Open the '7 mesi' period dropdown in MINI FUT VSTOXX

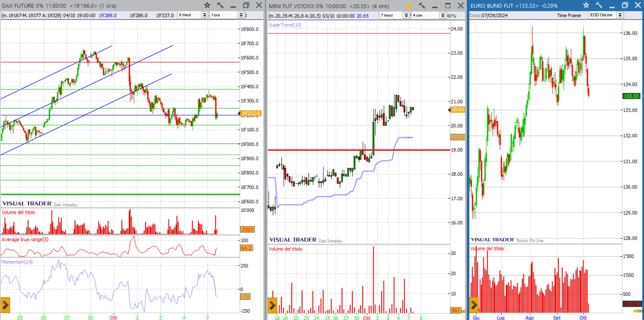(x=406, y=15)
